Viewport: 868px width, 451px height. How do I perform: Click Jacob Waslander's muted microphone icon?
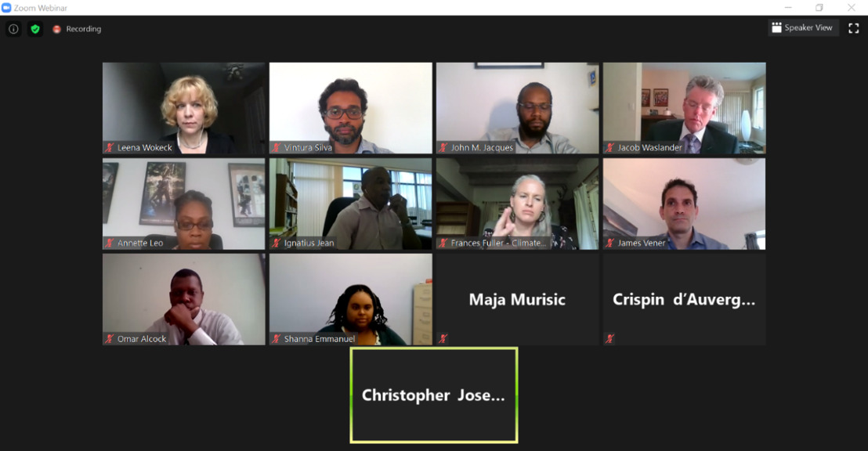coord(609,147)
